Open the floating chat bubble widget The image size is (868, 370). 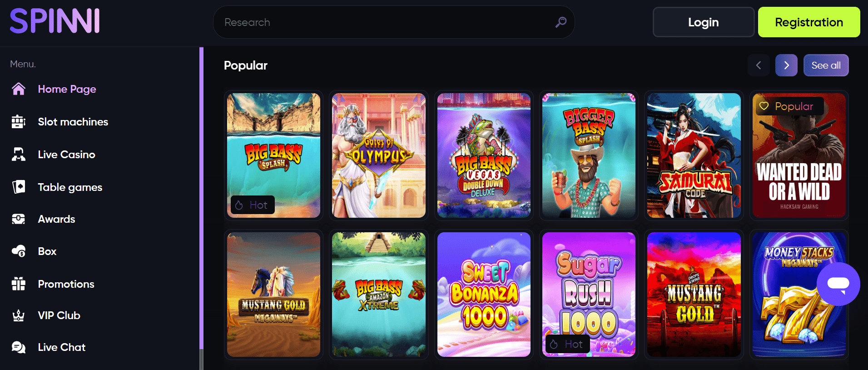[838, 284]
